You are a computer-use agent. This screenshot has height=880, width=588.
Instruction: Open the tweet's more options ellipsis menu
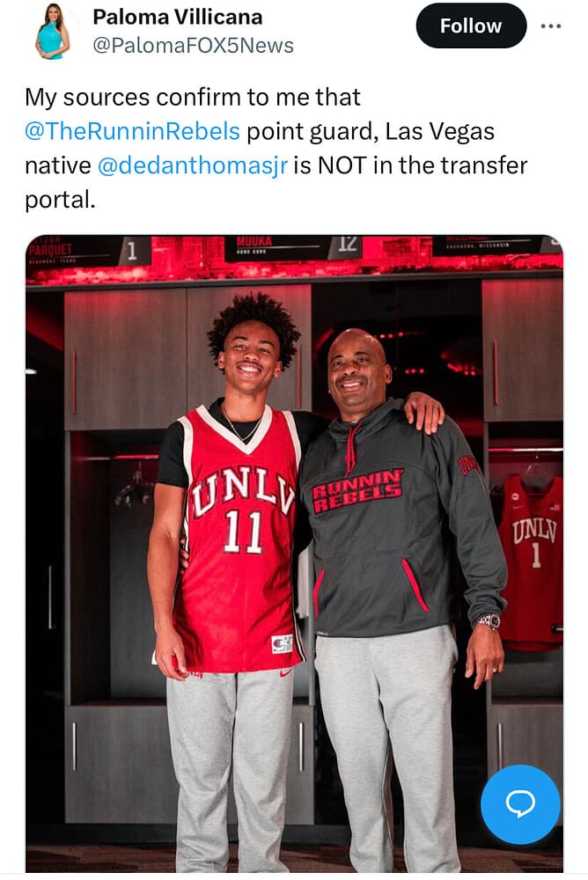550,26
